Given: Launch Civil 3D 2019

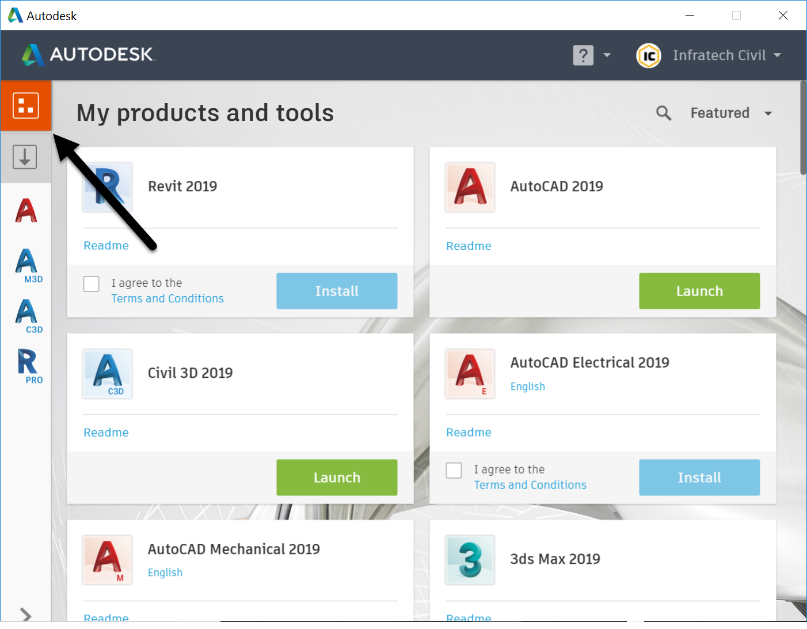Looking at the screenshot, I should click(337, 477).
